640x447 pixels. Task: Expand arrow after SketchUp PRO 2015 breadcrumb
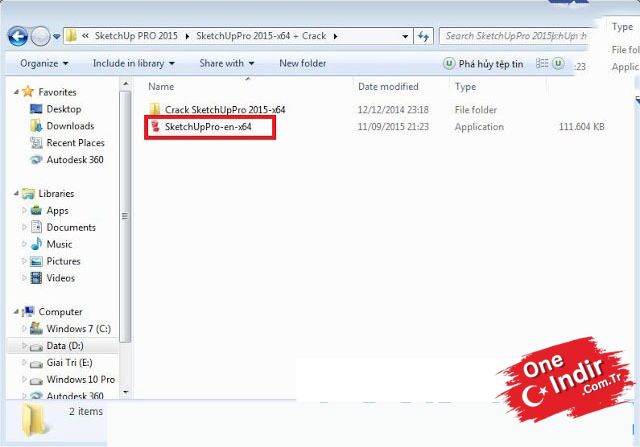click(x=187, y=36)
